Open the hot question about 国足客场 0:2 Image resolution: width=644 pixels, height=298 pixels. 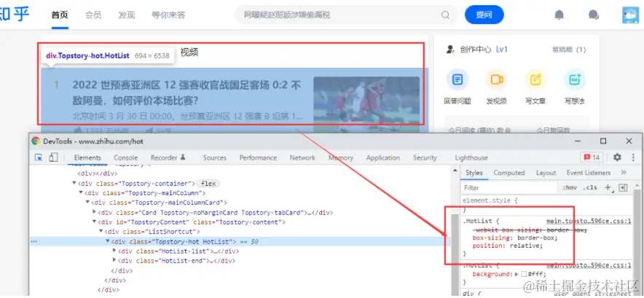(187, 93)
